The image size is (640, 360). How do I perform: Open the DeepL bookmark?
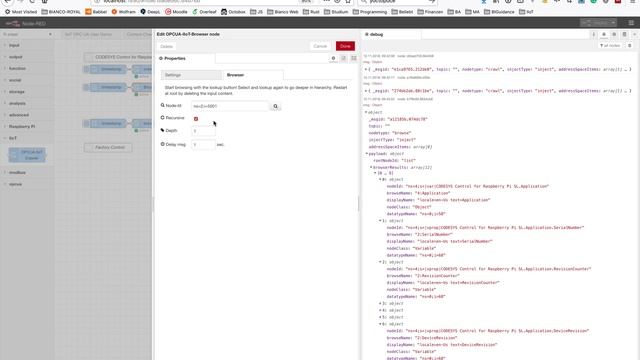pos(151,12)
